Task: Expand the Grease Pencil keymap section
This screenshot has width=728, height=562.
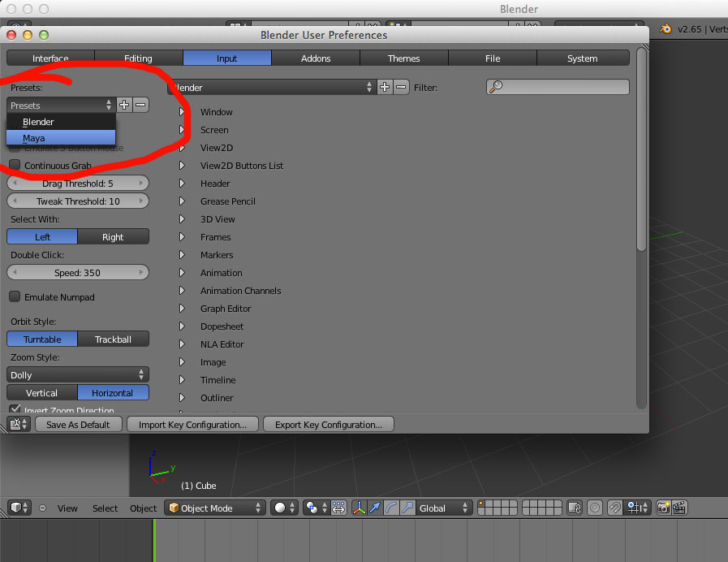Action: (x=182, y=201)
